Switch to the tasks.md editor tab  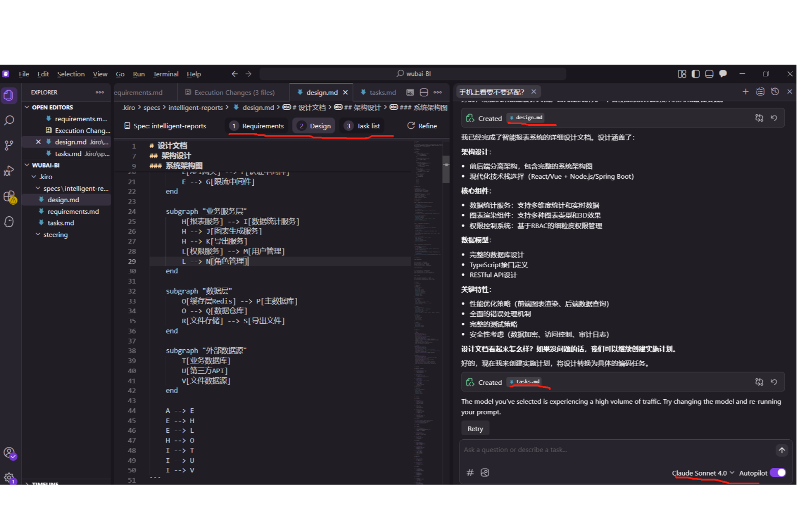pos(378,92)
